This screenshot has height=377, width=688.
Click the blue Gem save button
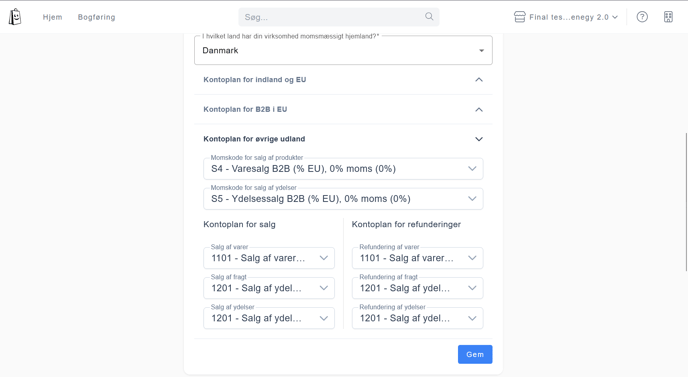coord(475,354)
